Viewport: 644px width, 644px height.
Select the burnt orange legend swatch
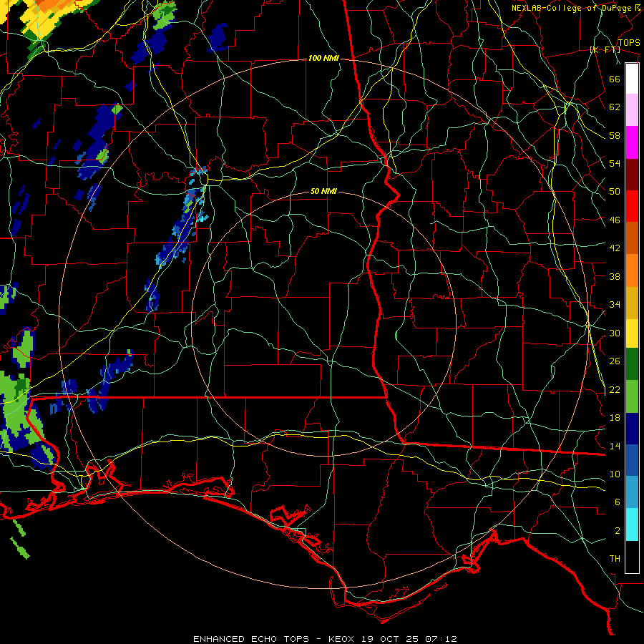click(x=632, y=238)
